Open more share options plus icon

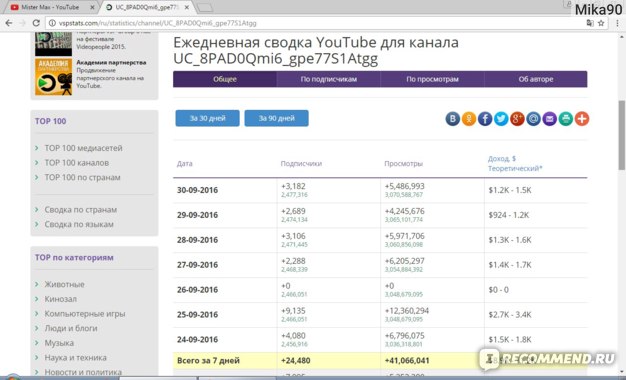click(582, 119)
